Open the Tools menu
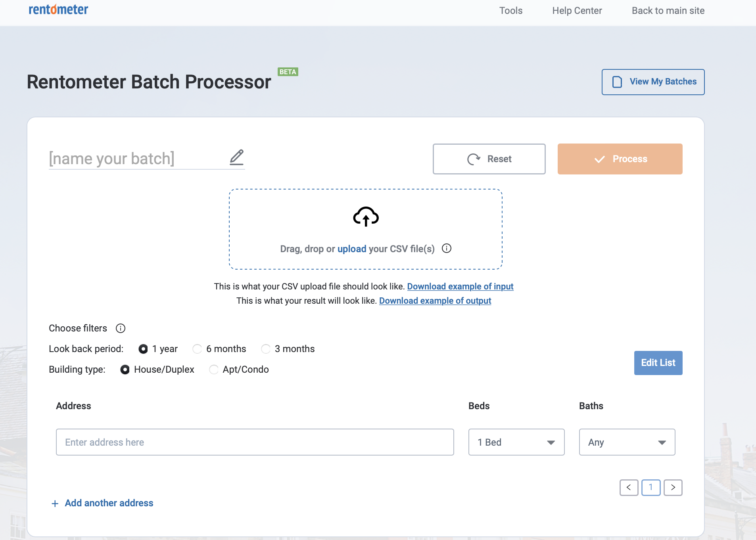756x540 pixels. [x=511, y=11]
